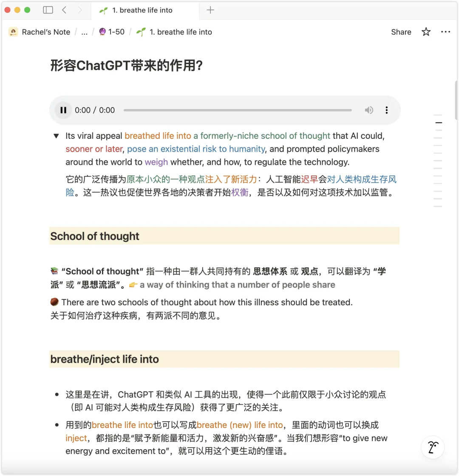This screenshot has height=476, width=459.
Task: Click the 'breathe/inject life into' heading
Action: 105,359
